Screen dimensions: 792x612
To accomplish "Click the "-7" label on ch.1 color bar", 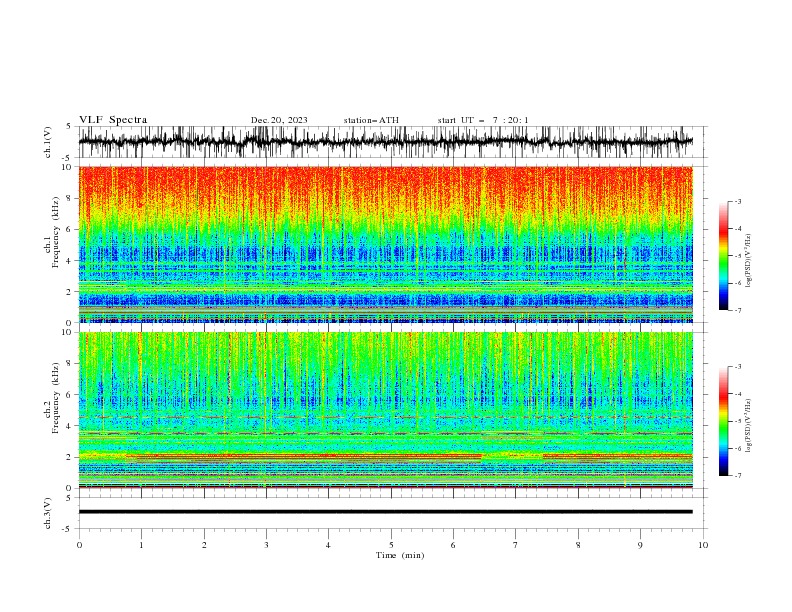I will [738, 310].
